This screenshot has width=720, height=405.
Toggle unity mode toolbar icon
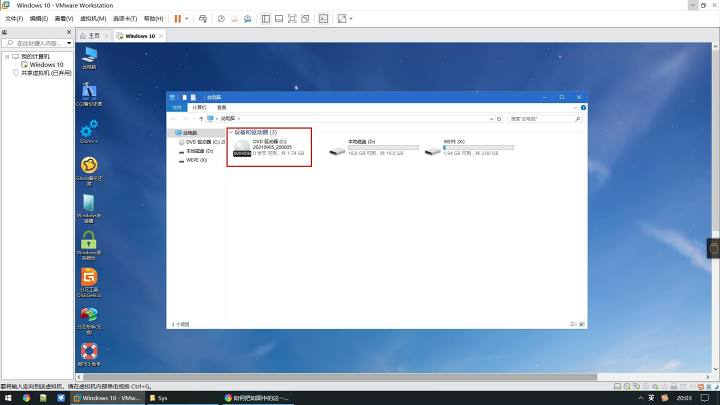pyautogui.click(x=305, y=19)
